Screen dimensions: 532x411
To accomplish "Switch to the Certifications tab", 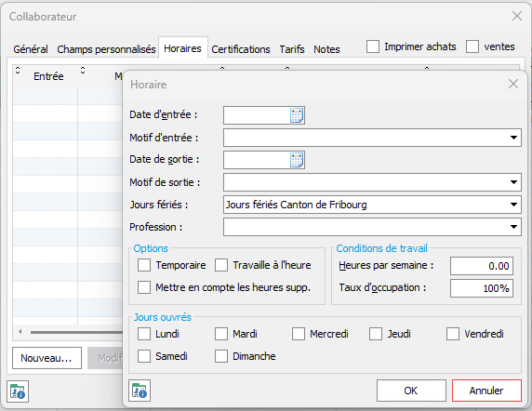I will click(241, 49).
